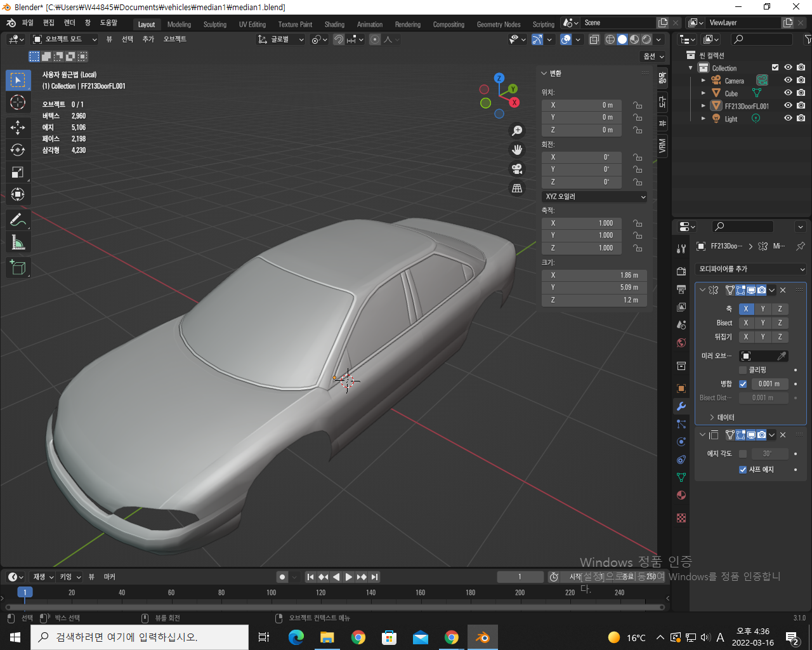
Task: Click the Merge distance 0.001 m field
Action: [769, 384]
